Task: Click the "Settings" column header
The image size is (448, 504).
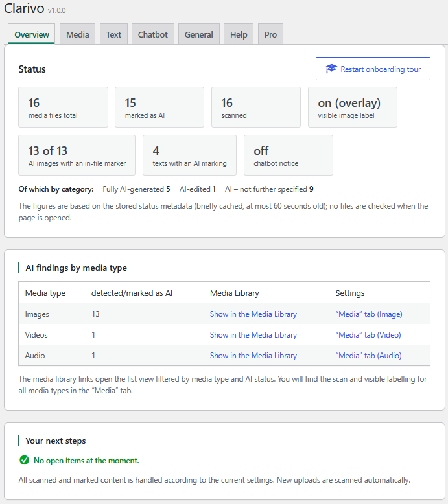Action: [350, 293]
